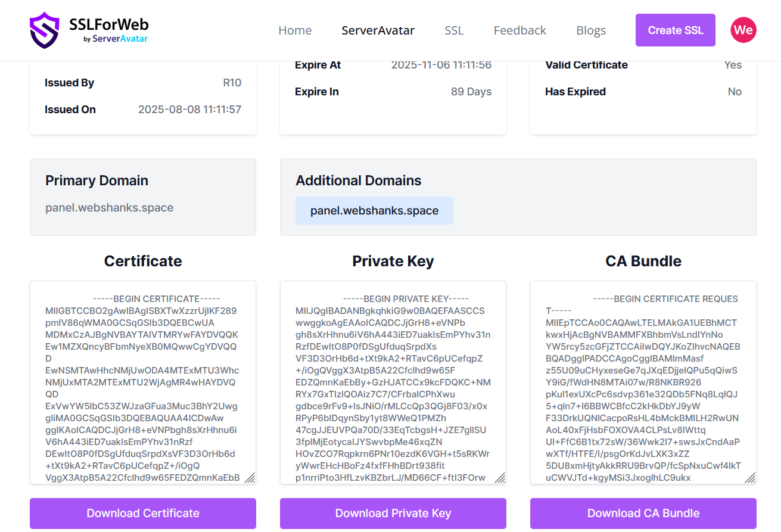Click the BEGIN PRIVATE KEY line

(406, 299)
